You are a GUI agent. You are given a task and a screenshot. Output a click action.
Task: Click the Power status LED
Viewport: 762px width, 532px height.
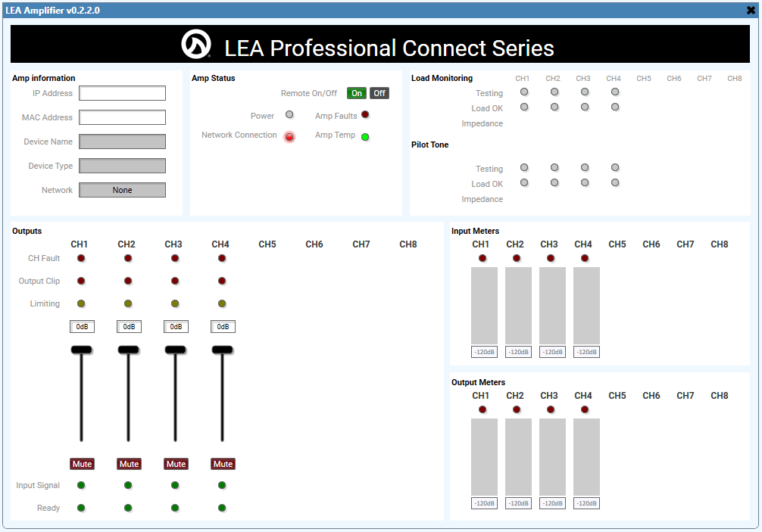289,114
